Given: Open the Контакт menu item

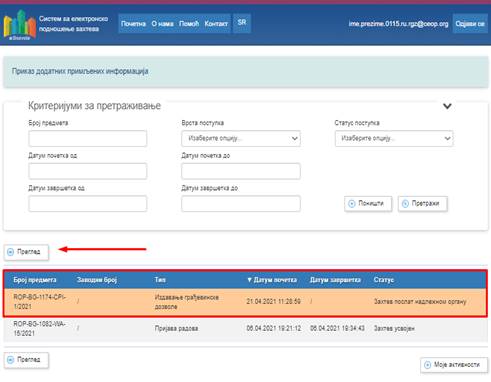Looking at the screenshot, I should tap(216, 24).
